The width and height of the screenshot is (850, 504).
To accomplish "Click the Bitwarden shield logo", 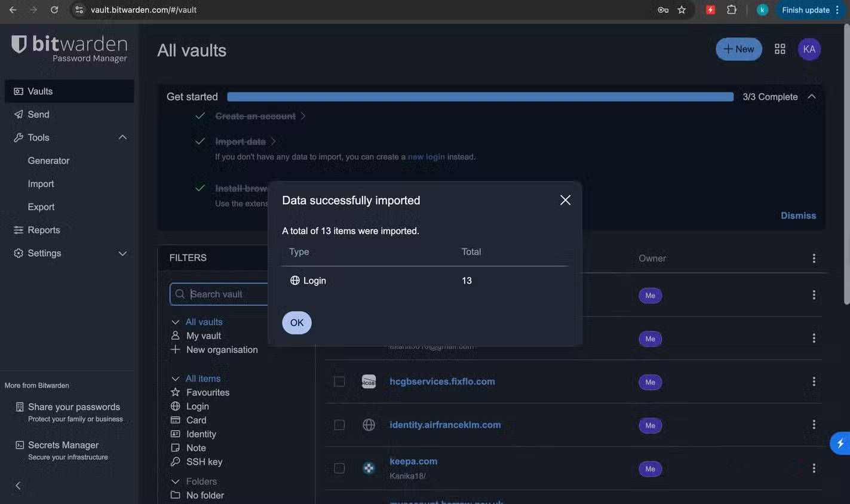I will (19, 44).
